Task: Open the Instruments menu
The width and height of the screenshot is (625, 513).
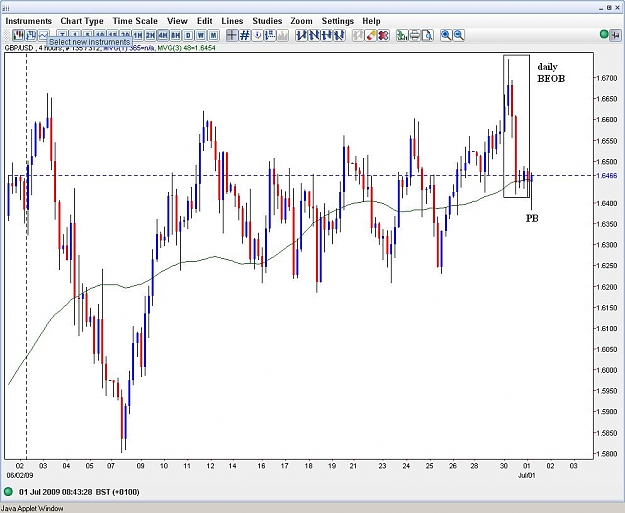Action: pos(29,21)
